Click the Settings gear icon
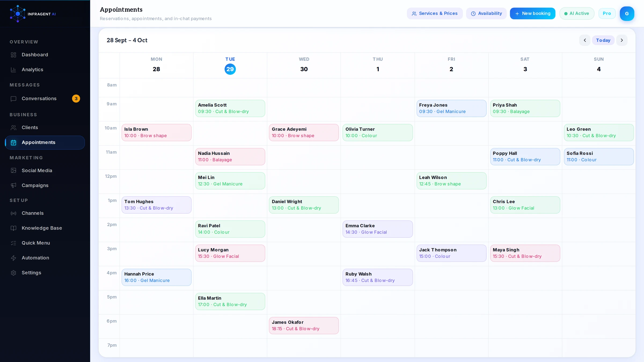This screenshot has width=644, height=362. [x=13, y=273]
